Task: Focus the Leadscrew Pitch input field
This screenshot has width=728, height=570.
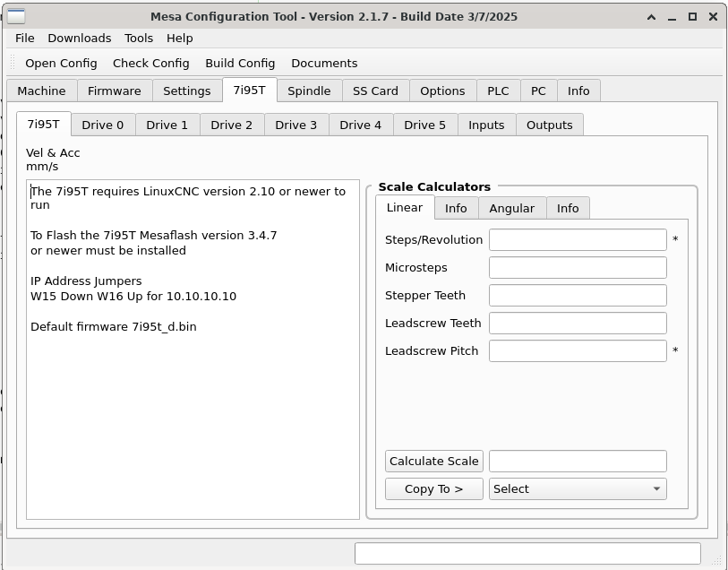Action: click(x=578, y=351)
